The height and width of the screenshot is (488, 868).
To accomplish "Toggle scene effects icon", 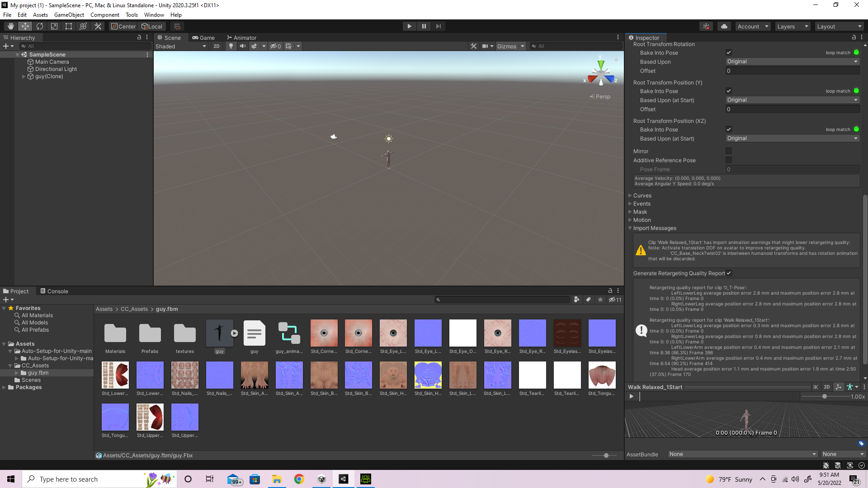I will (254, 46).
